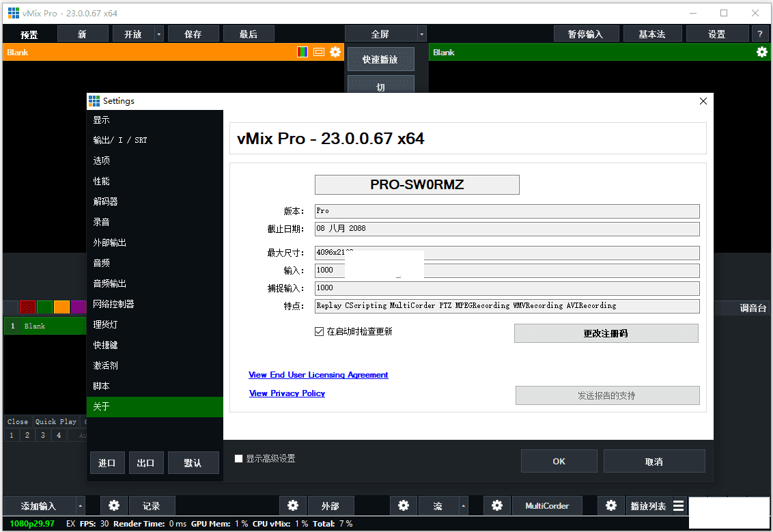This screenshot has height=532, width=773.
Task: Enable show advanced settings checkbox
Action: 238,458
